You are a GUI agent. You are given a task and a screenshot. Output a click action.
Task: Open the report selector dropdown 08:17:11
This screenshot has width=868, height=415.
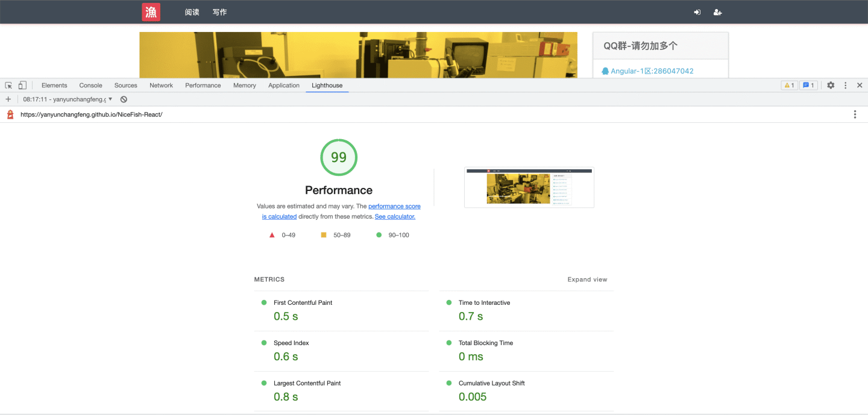(x=68, y=99)
